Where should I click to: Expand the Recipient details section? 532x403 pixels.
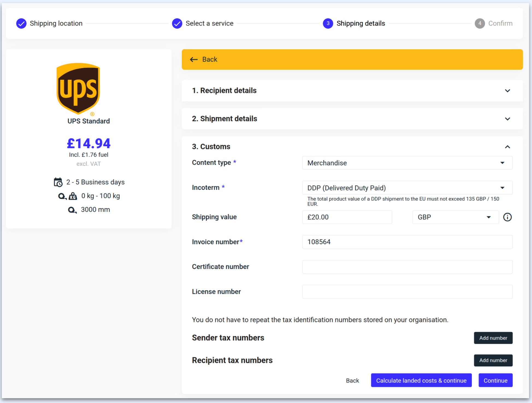pos(507,91)
